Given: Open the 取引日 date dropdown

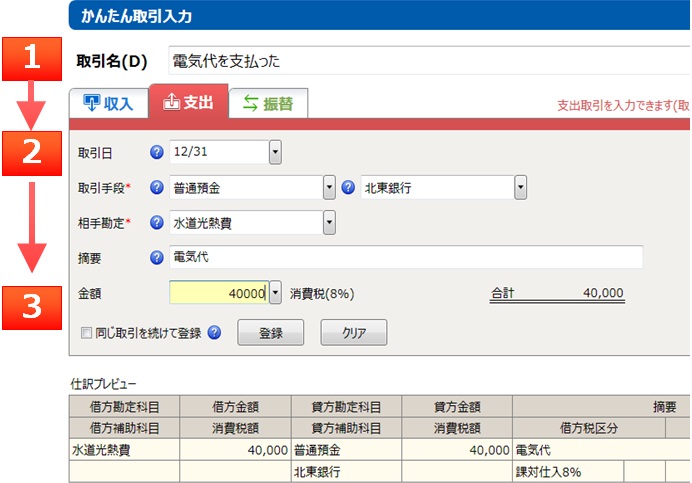Looking at the screenshot, I should click(x=275, y=153).
